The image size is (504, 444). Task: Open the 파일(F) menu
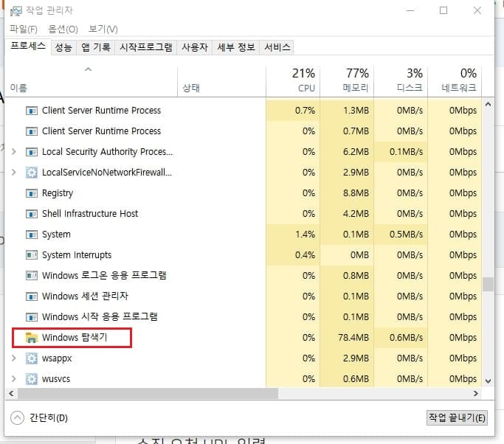[24, 30]
